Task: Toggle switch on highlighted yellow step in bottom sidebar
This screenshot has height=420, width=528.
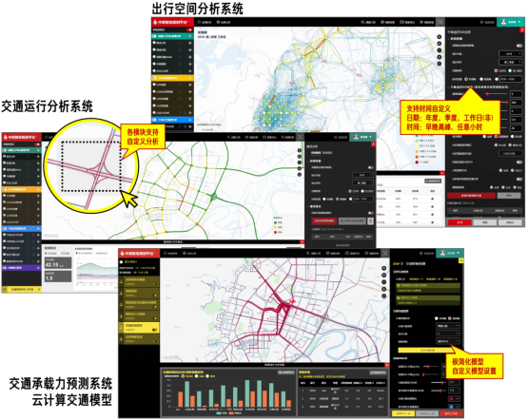Action: (x=154, y=330)
